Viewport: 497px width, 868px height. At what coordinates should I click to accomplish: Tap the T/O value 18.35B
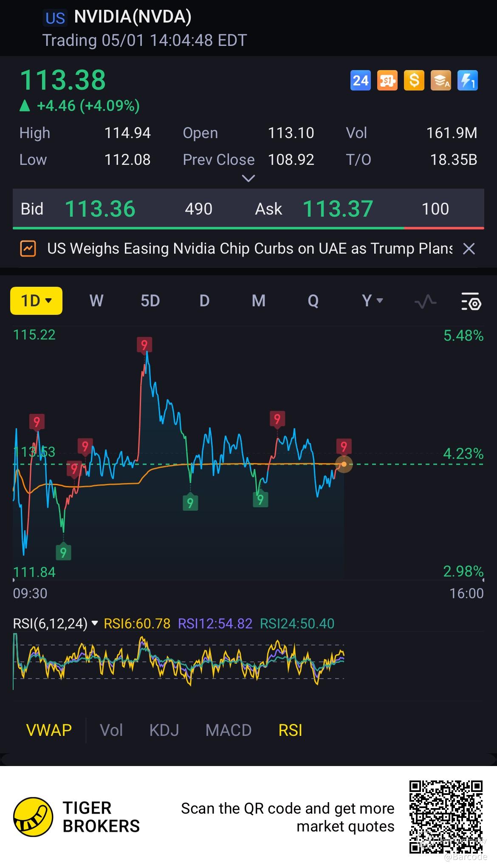click(454, 160)
